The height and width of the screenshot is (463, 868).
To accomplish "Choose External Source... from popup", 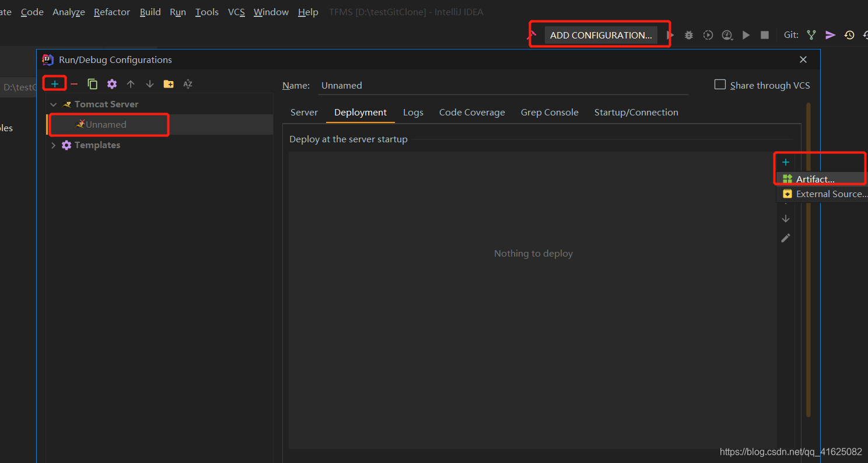I will coord(821,194).
